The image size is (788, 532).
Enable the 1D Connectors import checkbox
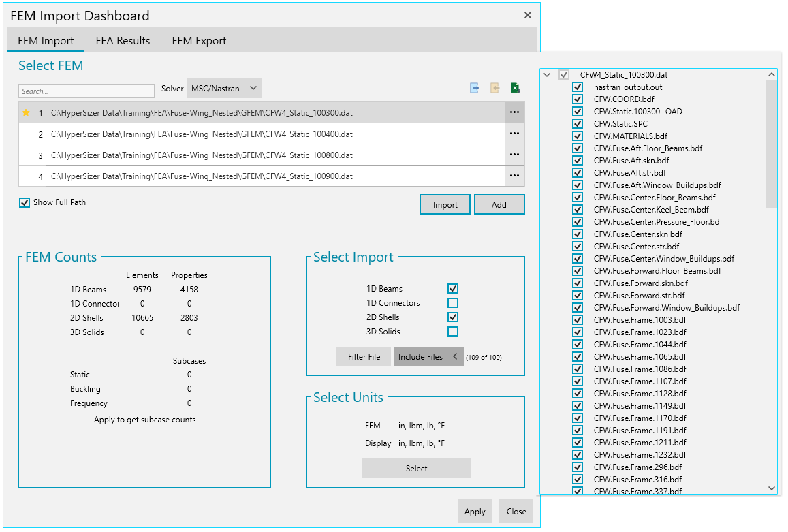tap(453, 302)
